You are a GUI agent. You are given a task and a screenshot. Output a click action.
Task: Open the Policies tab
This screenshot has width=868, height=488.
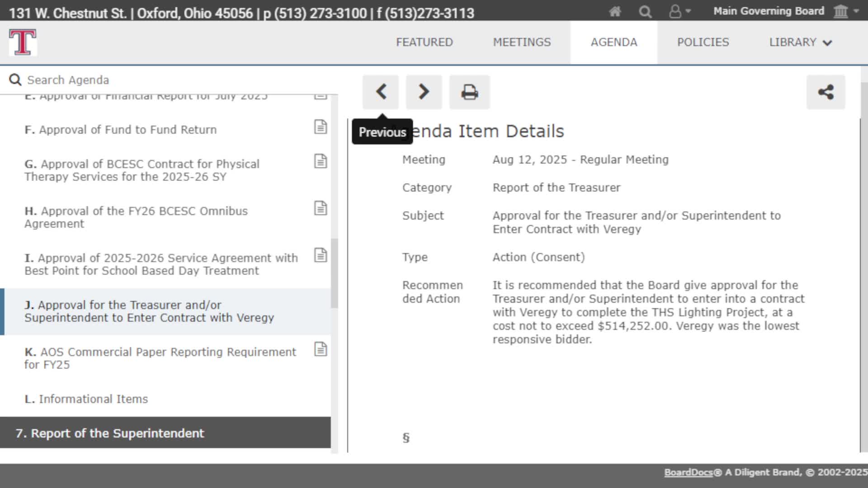(703, 42)
